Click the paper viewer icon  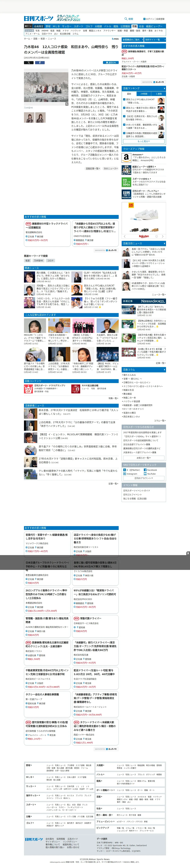click(x=126, y=170)
